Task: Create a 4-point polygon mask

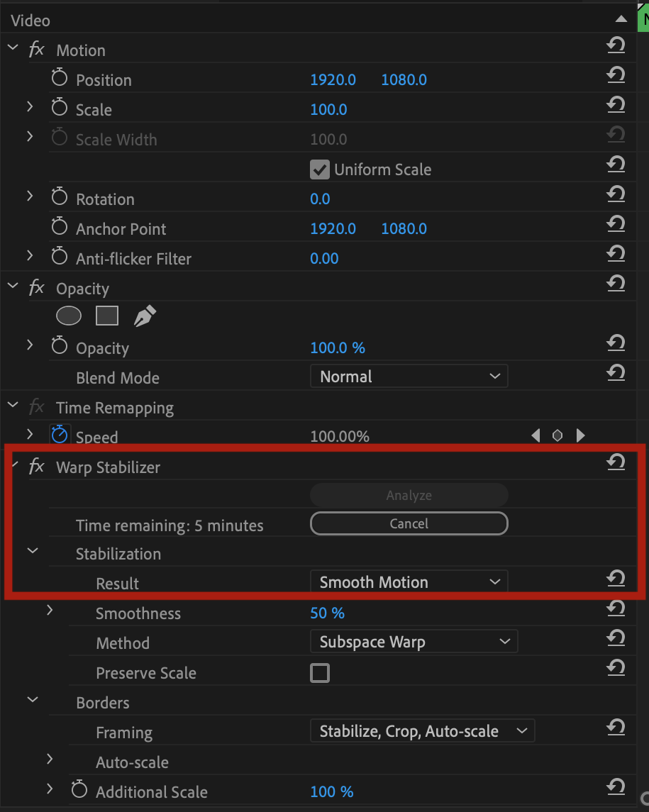Action: [107, 316]
